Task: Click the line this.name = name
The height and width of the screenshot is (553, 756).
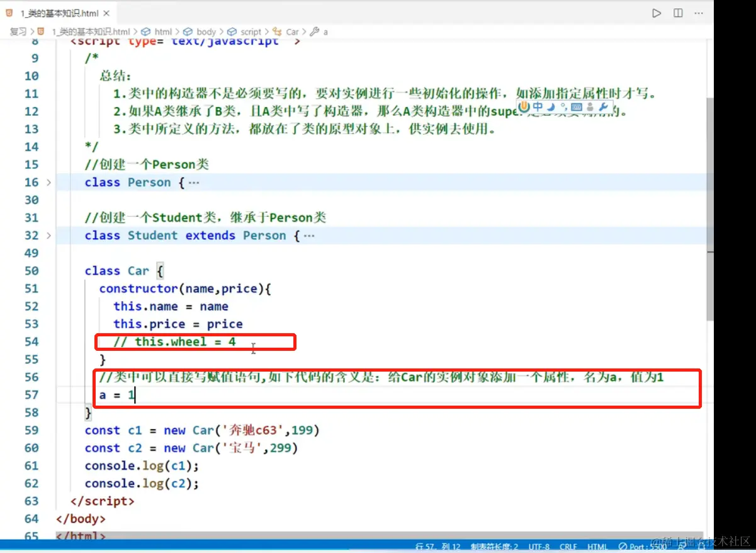Action: [171, 306]
